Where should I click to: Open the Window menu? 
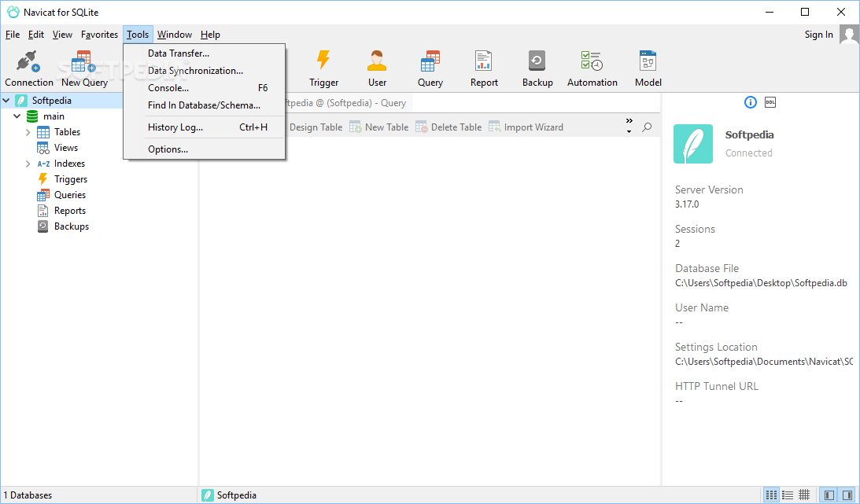[x=175, y=35]
